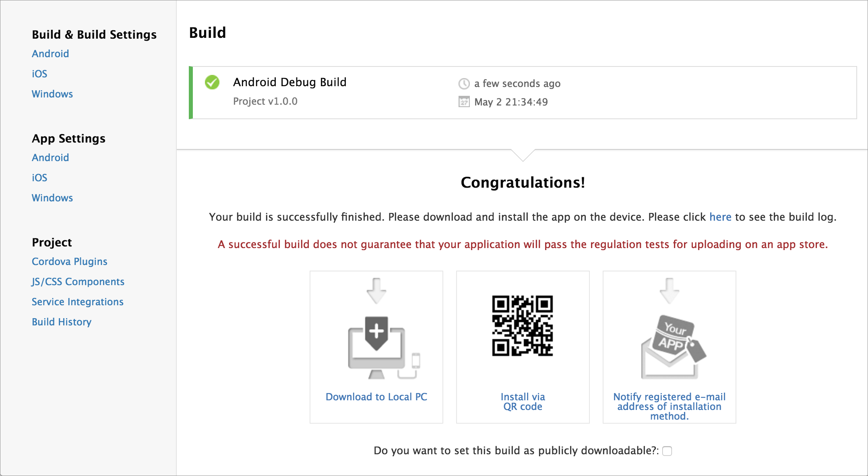Viewport: 868px width, 476px height.
Task: Click the calendar icon beside build date
Action: [464, 102]
